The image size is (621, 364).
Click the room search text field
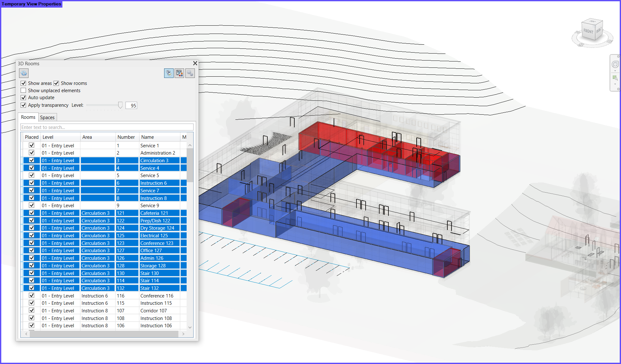[x=107, y=127]
